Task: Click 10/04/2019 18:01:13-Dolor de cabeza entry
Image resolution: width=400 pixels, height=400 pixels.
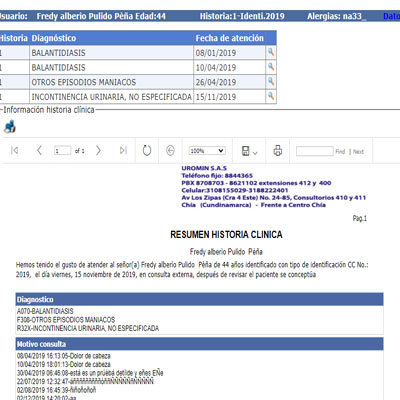Action: click(64, 364)
